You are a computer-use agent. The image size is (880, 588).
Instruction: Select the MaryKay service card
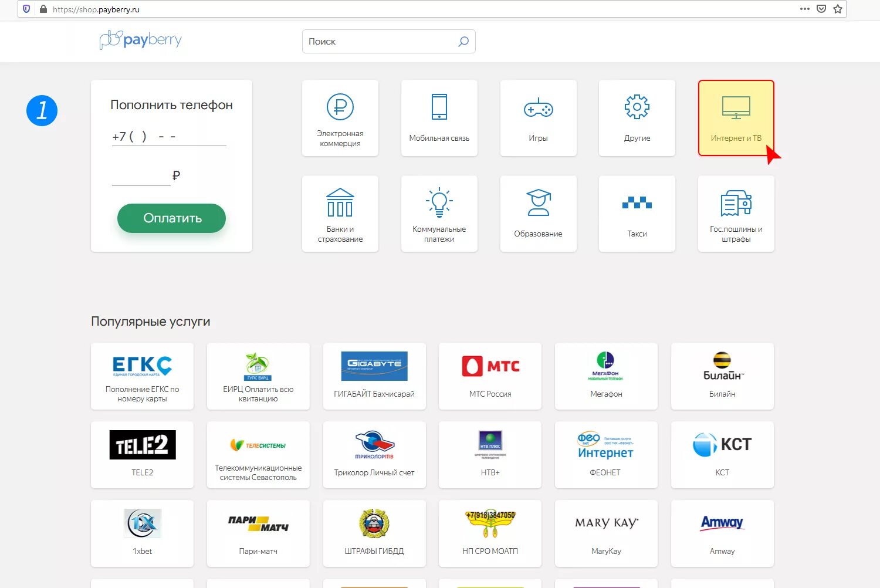tap(606, 533)
